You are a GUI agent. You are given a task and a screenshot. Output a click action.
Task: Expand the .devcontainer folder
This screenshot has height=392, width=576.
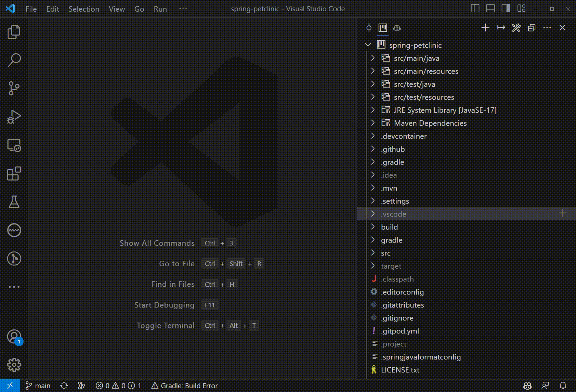tap(373, 136)
